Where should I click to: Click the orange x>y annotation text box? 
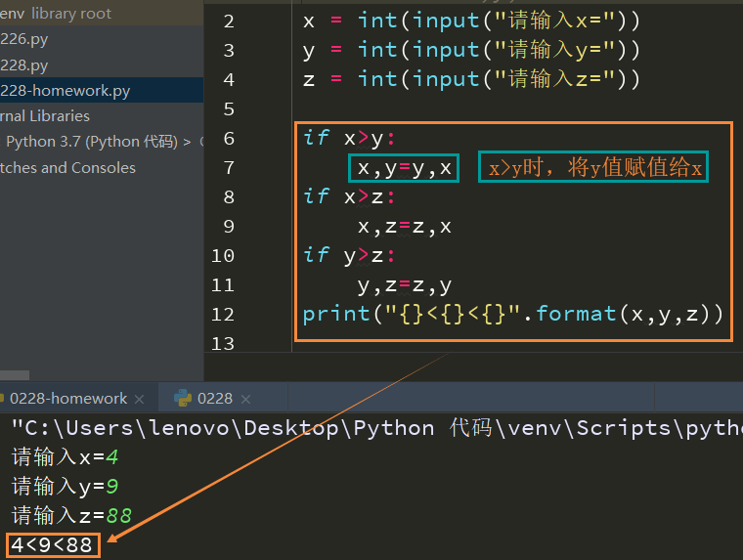(595, 168)
